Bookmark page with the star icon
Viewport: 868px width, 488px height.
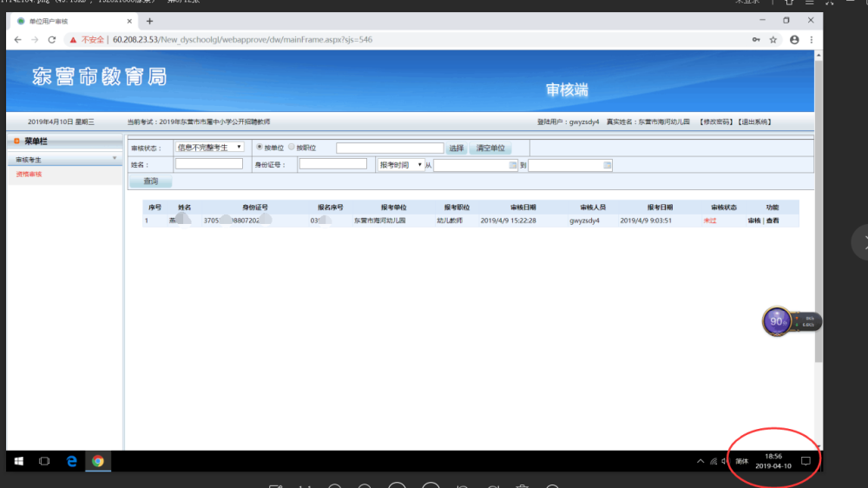773,40
